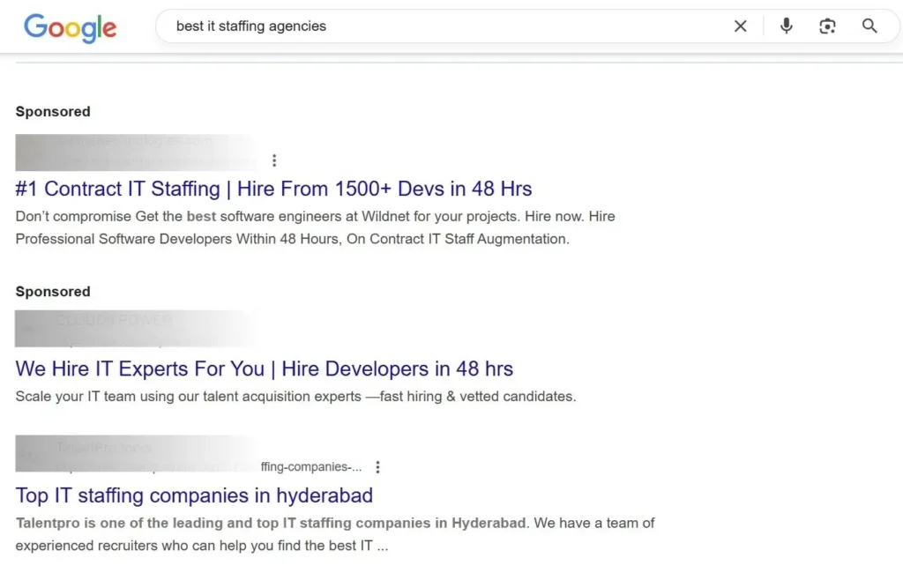The image size is (903, 588).
Task: Search by image using the Google Lens icon
Action: pos(827,26)
